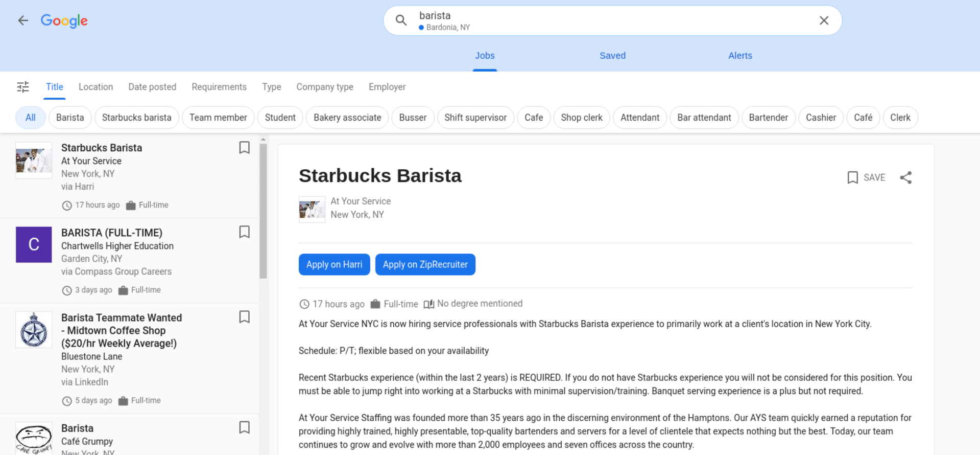Open the filter sliders icon
Image resolution: width=980 pixels, height=455 pixels.
click(23, 87)
